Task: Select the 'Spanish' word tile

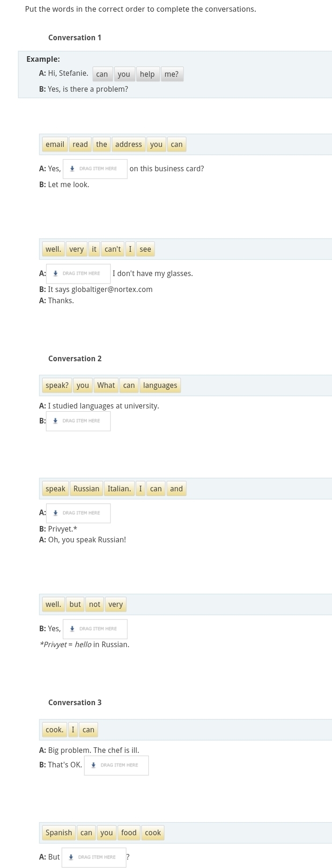Action: 59,833
